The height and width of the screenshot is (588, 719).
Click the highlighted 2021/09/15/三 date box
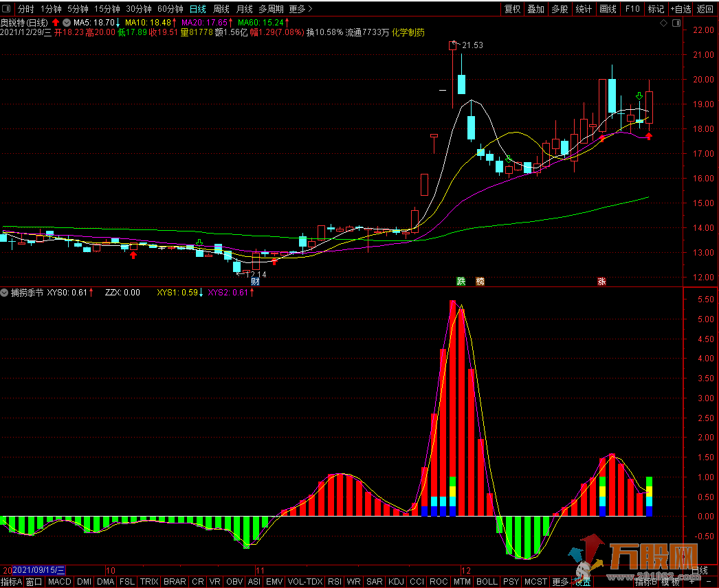pos(39,570)
